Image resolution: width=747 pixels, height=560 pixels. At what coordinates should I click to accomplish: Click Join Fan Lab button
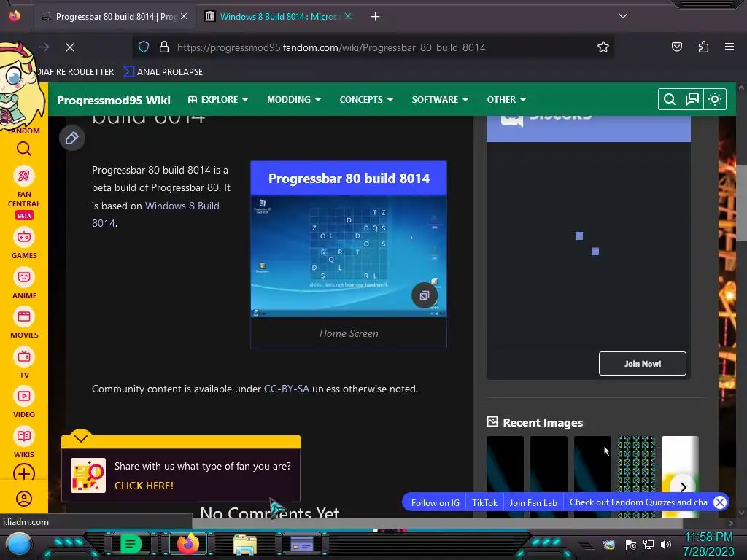click(533, 503)
